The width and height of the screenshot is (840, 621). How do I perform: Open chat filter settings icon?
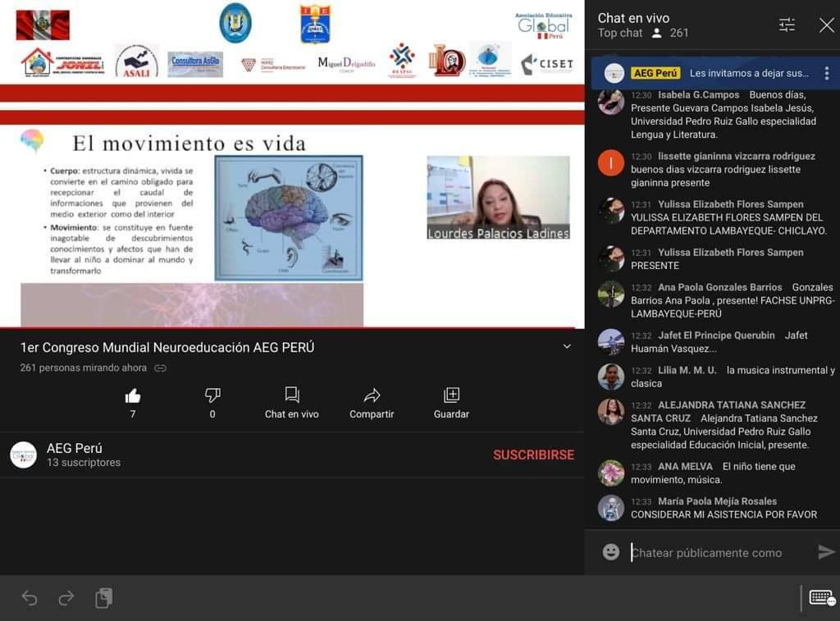point(787,25)
